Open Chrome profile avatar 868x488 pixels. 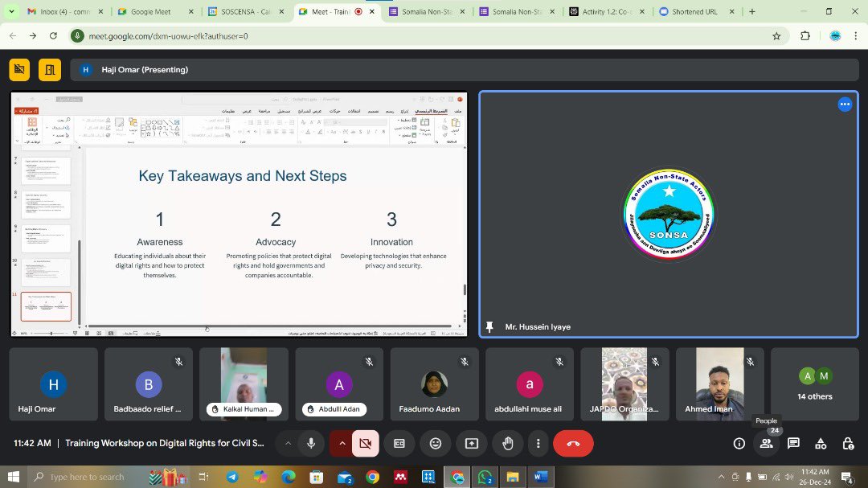(835, 36)
